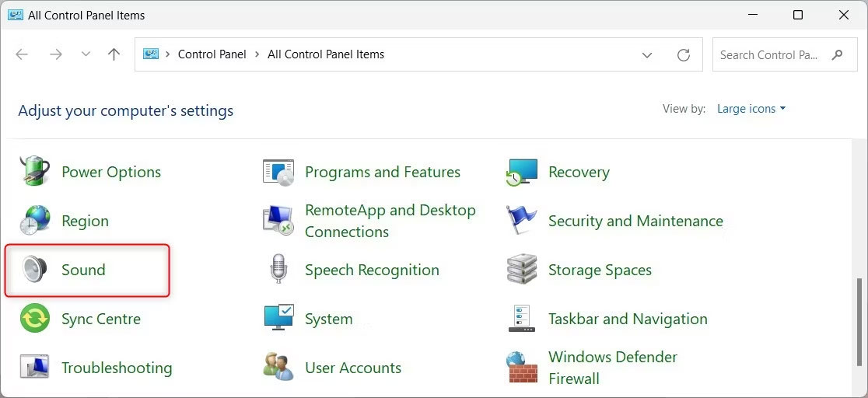Viewport: 868px width, 398px height.
Task: Click the Search Control Panel field
Action: pos(768,54)
